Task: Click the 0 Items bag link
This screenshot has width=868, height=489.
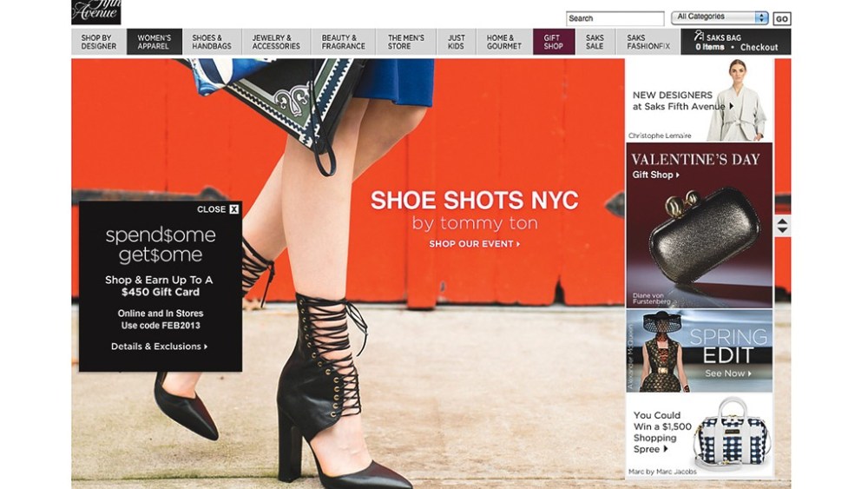Action: coord(710,48)
